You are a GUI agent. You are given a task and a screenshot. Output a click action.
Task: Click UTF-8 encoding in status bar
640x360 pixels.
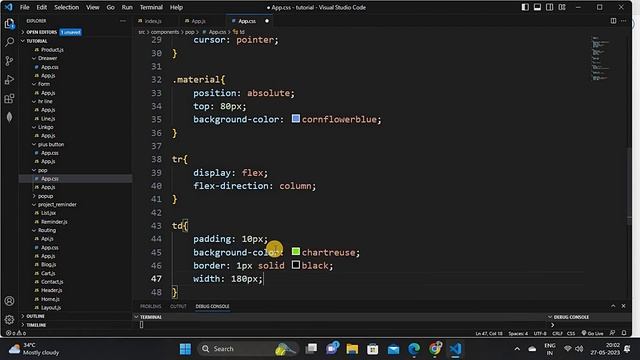pos(540,333)
